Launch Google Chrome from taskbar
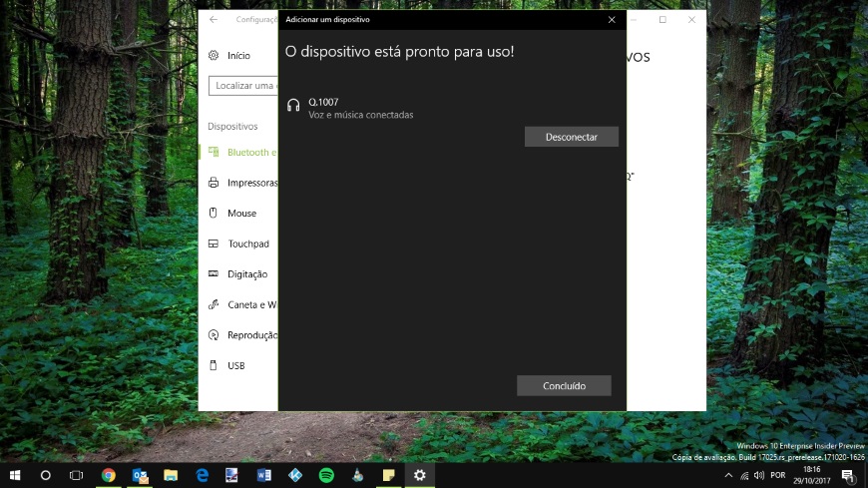 (x=108, y=476)
